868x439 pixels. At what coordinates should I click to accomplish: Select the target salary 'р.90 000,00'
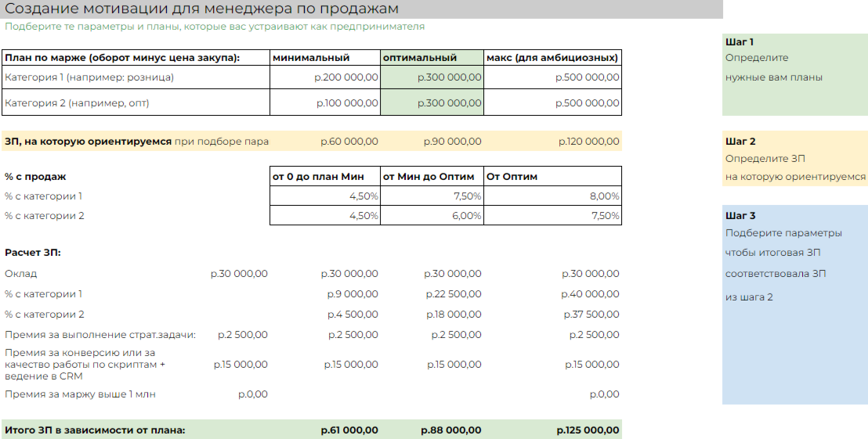tap(452, 142)
